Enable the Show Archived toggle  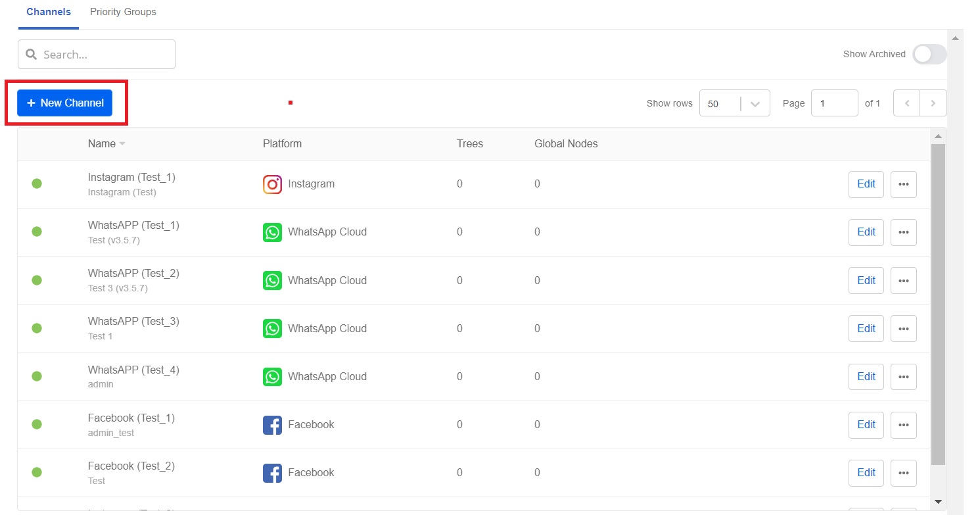tap(929, 55)
